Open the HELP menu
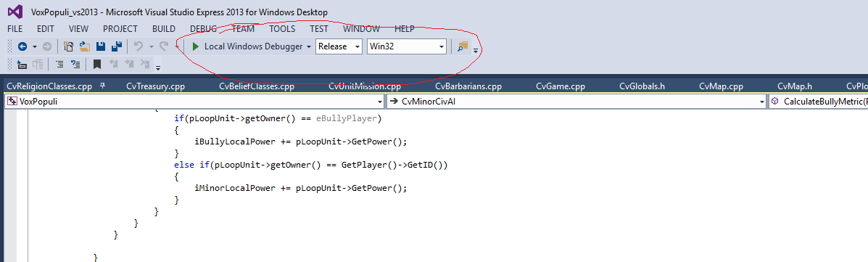This screenshot has width=868, height=262. click(x=404, y=29)
